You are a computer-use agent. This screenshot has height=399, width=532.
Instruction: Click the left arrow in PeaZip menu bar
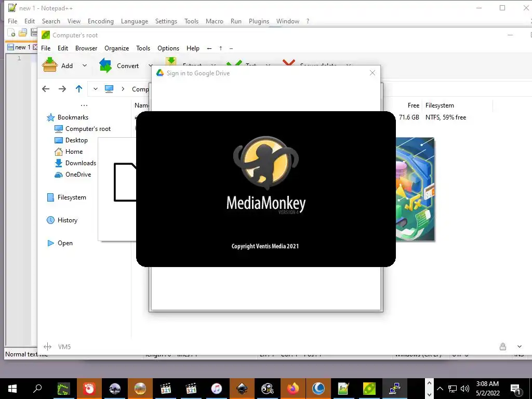point(209,48)
